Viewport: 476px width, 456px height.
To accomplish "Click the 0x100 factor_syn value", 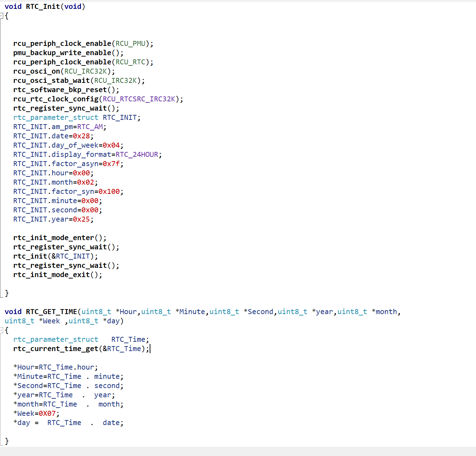I will [x=109, y=192].
